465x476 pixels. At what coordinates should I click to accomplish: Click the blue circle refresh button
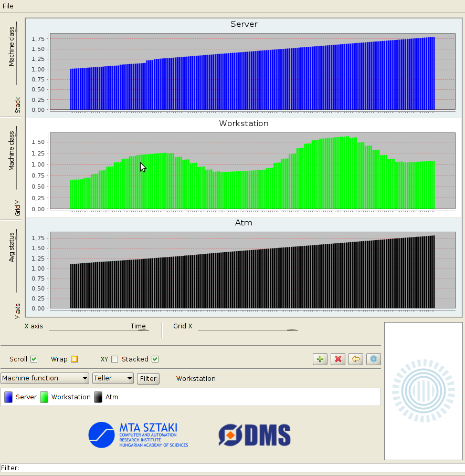coord(373,359)
